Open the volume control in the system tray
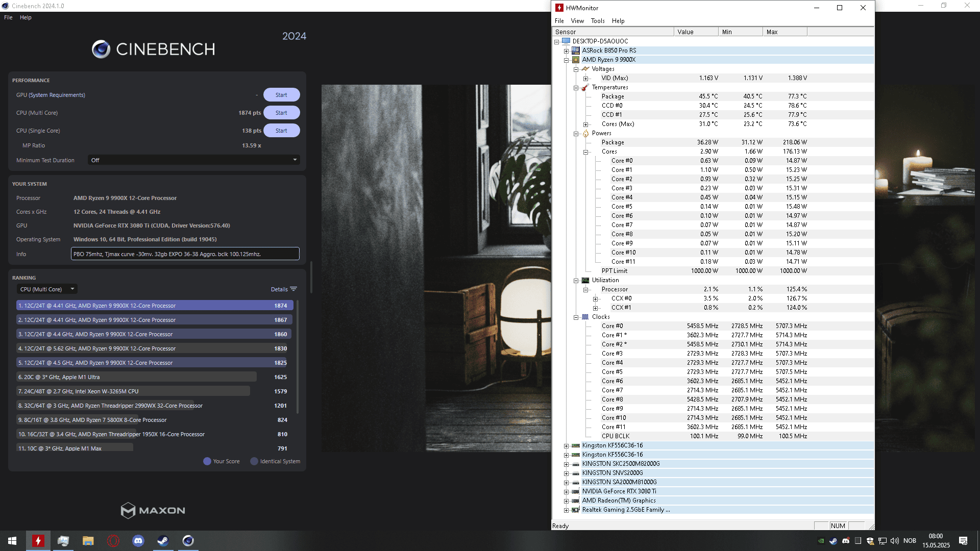Viewport: 980px width, 551px height. 895,541
